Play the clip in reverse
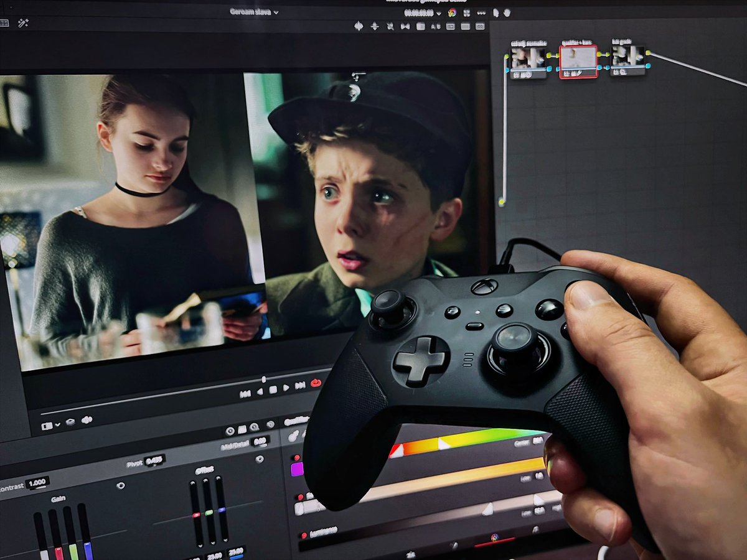This screenshot has width=747, height=560. 260,391
